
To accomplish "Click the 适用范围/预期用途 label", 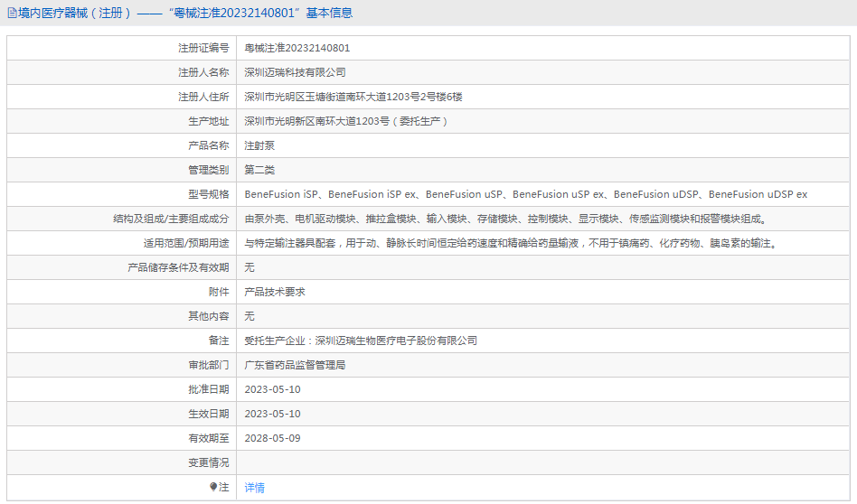I will 186,243.
